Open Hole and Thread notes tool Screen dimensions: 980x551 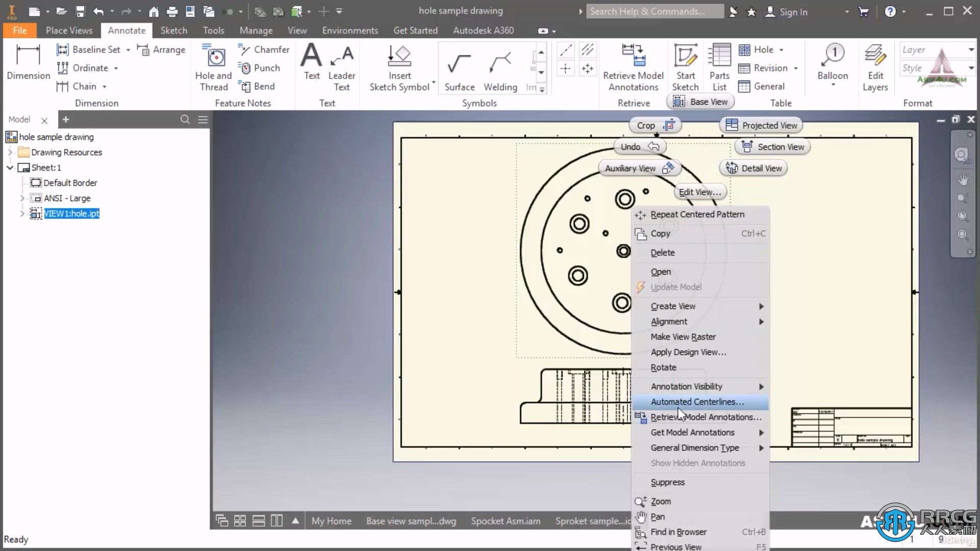click(x=213, y=67)
